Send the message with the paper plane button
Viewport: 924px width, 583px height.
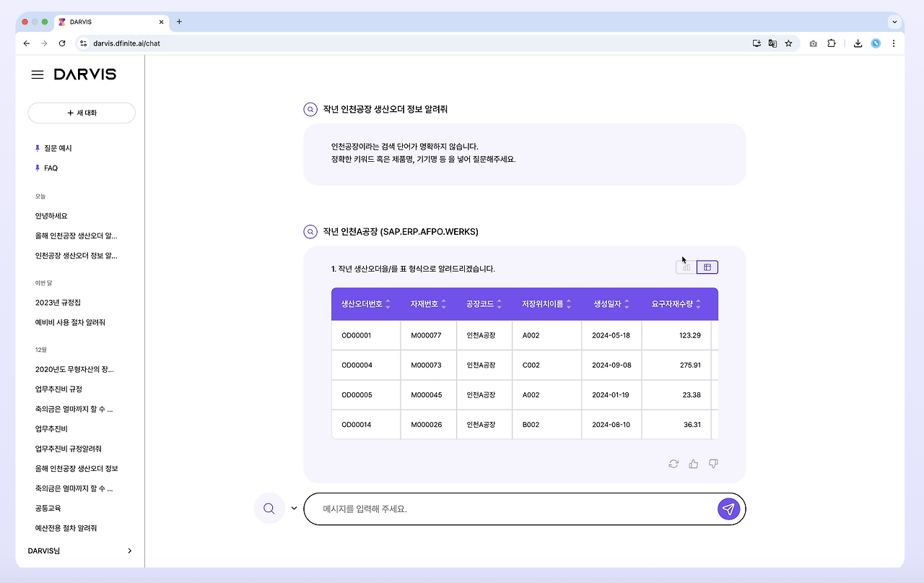pos(728,509)
